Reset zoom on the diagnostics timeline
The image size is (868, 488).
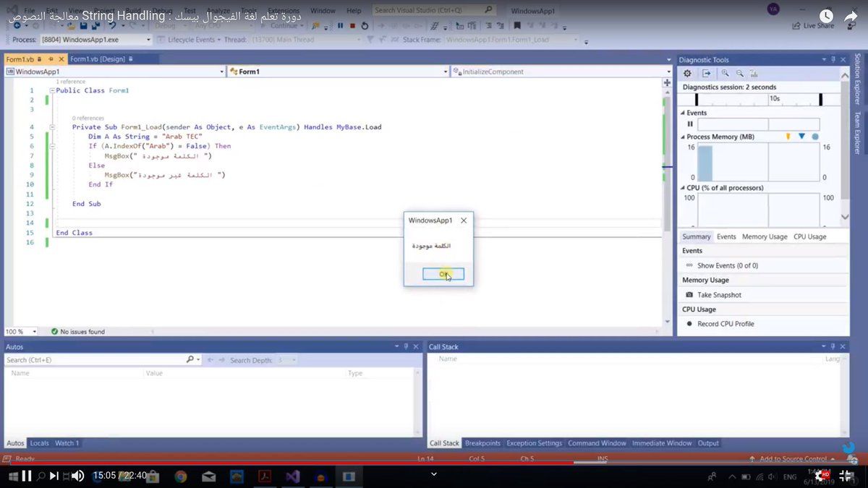(x=754, y=73)
